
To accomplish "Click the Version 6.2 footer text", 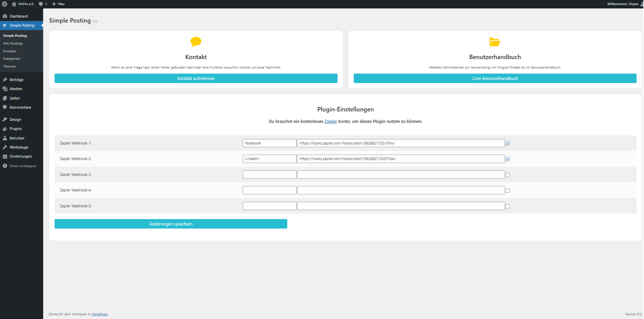I will 633,314.
